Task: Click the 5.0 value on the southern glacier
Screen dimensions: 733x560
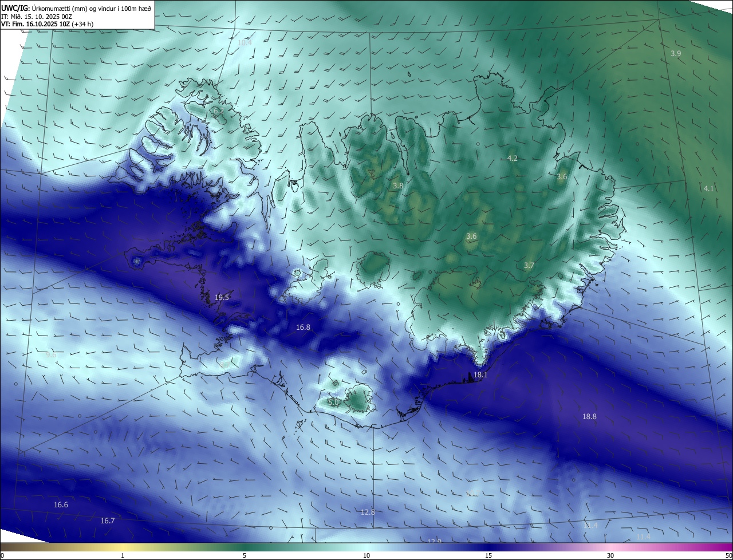Action: [x=333, y=403]
